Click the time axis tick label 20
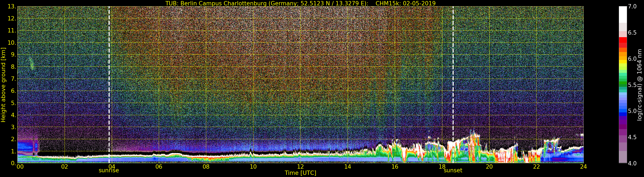Viewport: 644px width, 177px height. 489,167
